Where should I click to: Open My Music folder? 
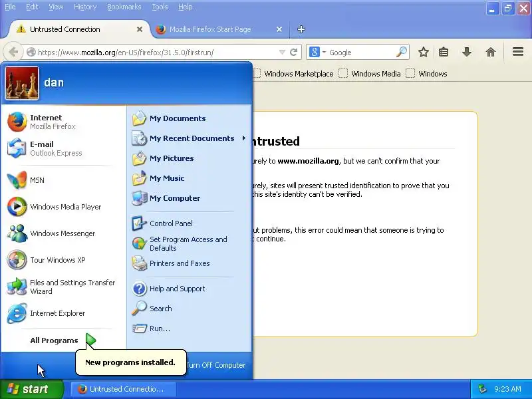coord(190,178)
